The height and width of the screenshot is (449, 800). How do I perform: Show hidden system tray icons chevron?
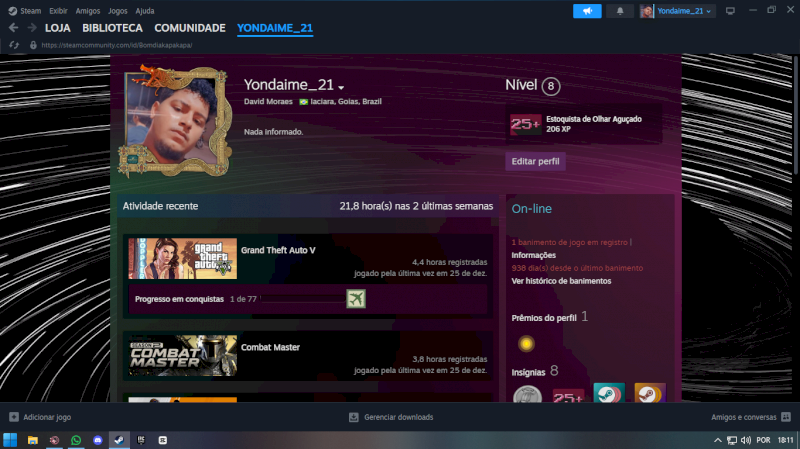(x=717, y=440)
